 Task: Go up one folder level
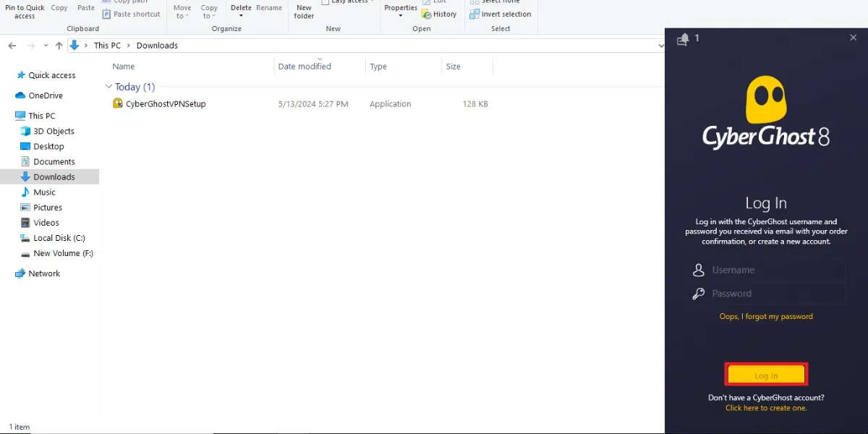click(x=59, y=46)
